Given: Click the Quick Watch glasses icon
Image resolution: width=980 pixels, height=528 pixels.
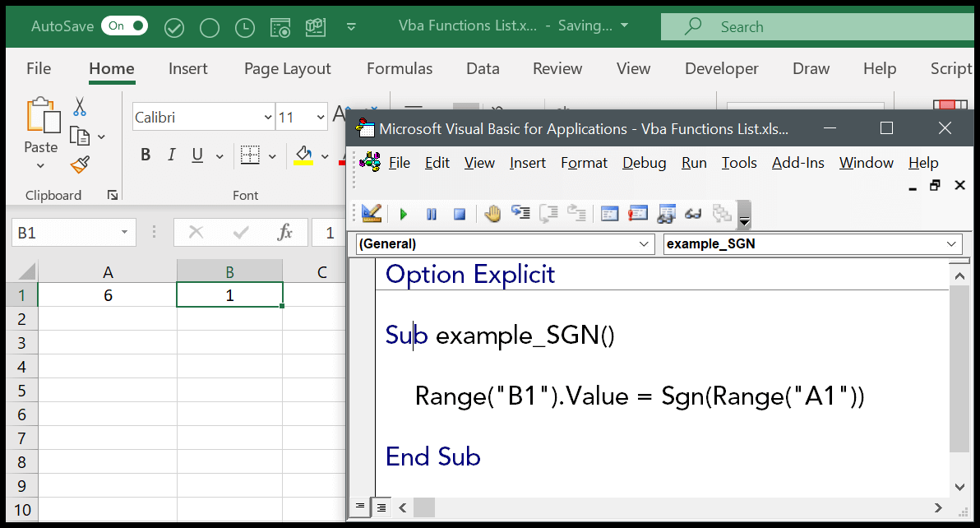Looking at the screenshot, I should 693,214.
